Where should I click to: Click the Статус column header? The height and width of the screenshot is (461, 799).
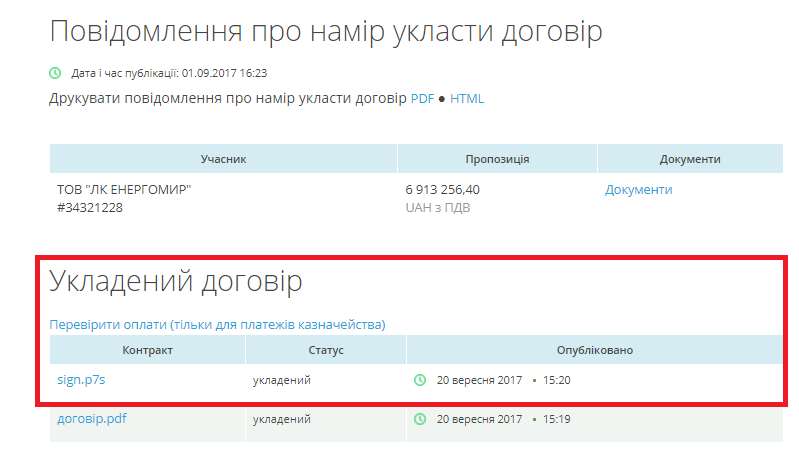(x=326, y=350)
